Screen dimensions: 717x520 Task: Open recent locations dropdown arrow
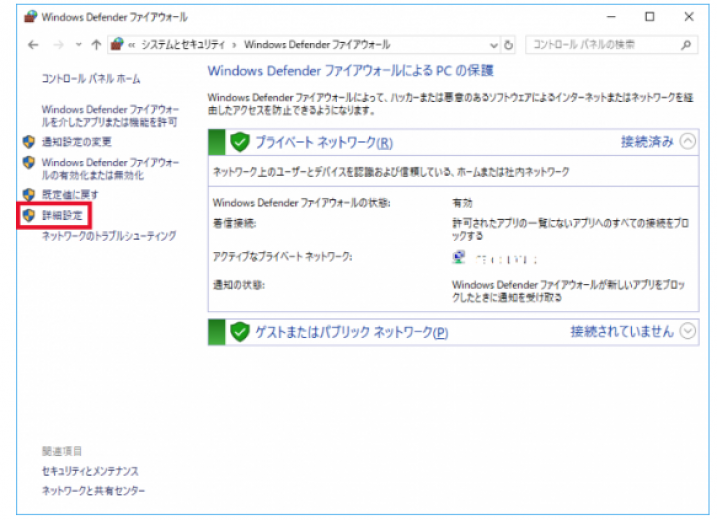(x=79, y=45)
